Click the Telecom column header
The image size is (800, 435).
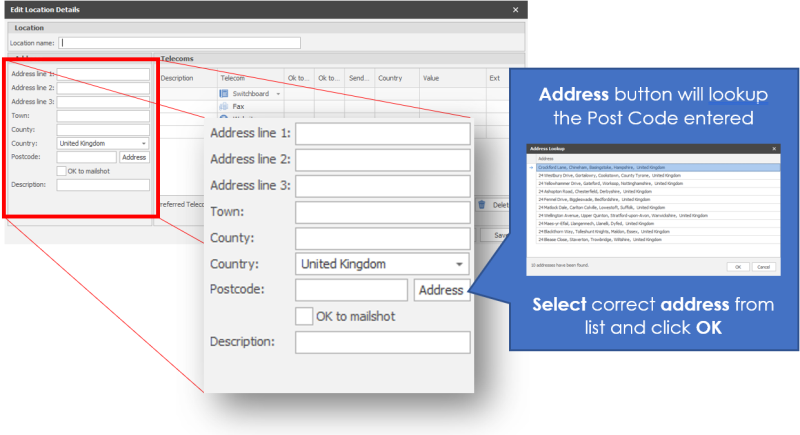233,77
